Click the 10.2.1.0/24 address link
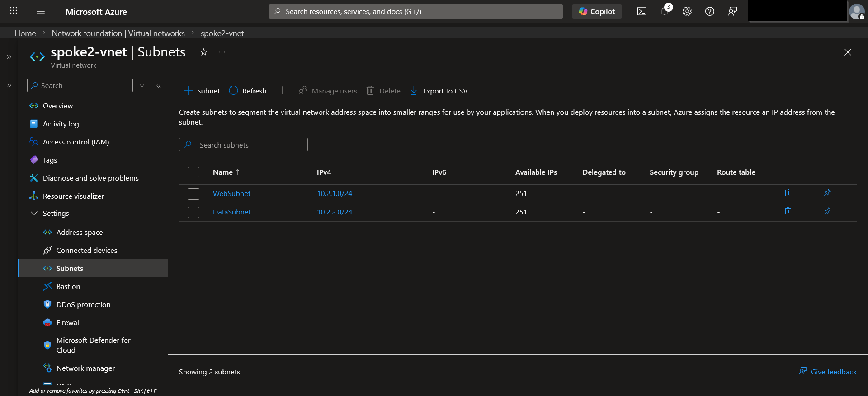Image resolution: width=868 pixels, height=396 pixels. [335, 193]
